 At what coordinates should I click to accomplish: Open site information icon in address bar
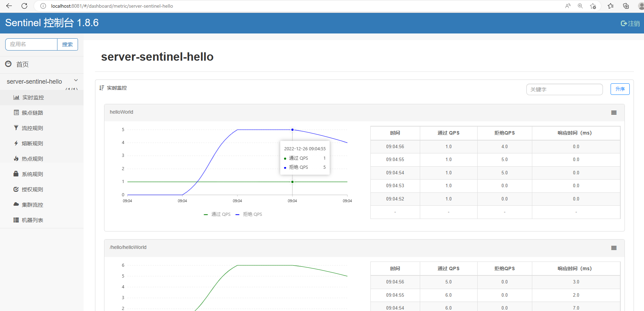point(43,6)
